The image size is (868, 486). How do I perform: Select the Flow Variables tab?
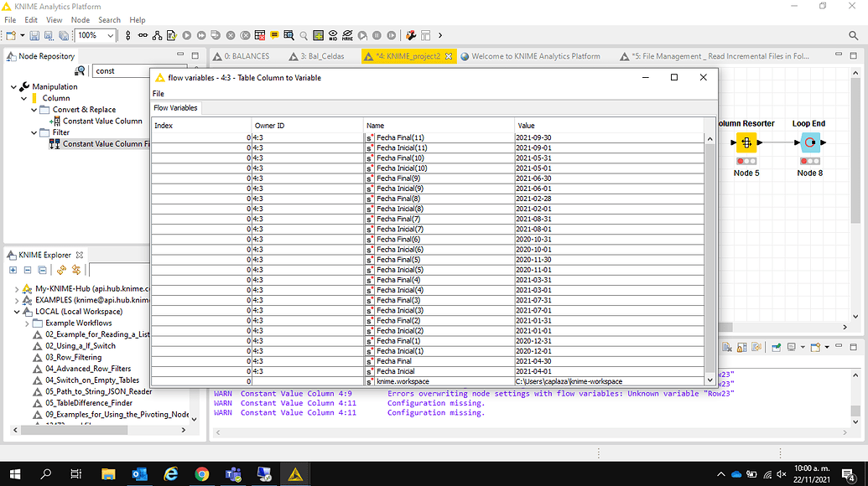(175, 108)
